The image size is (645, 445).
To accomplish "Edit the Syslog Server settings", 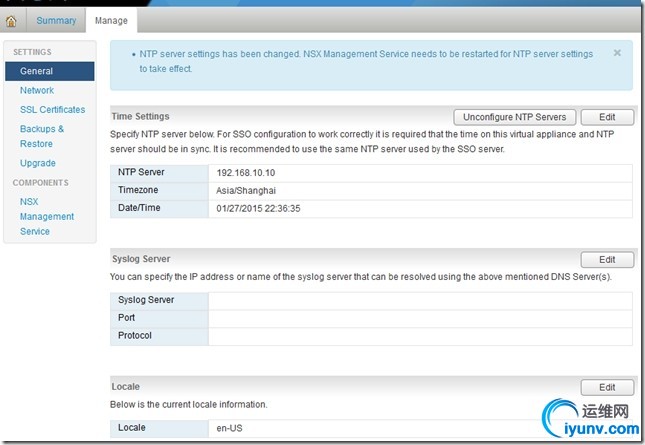I will pyautogui.click(x=607, y=260).
